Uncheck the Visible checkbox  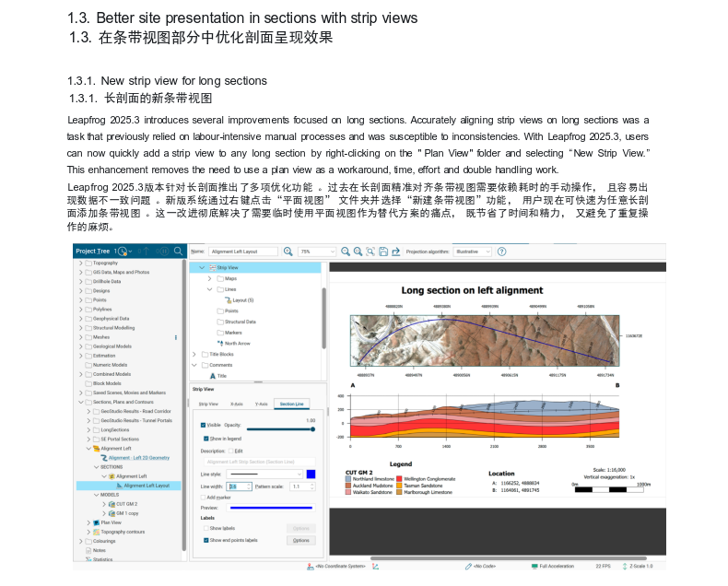tap(204, 425)
